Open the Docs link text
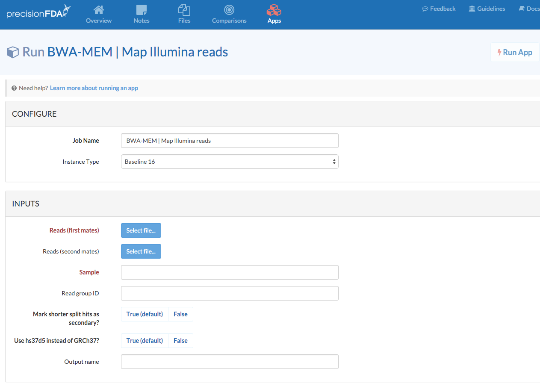The height and width of the screenshot is (392, 540). tap(533, 9)
